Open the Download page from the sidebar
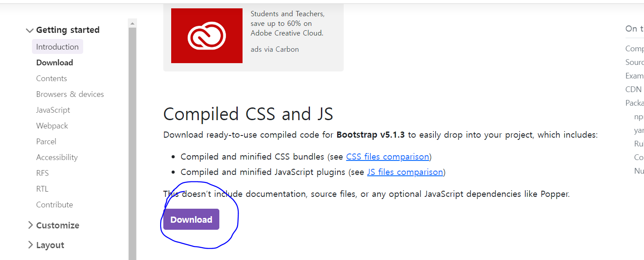The width and height of the screenshot is (644, 260). pos(54,62)
